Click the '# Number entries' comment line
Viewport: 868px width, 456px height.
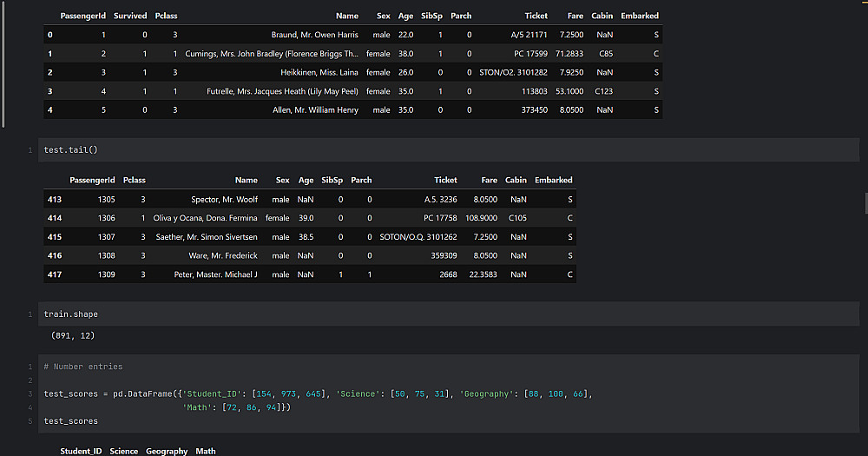pyautogui.click(x=83, y=367)
